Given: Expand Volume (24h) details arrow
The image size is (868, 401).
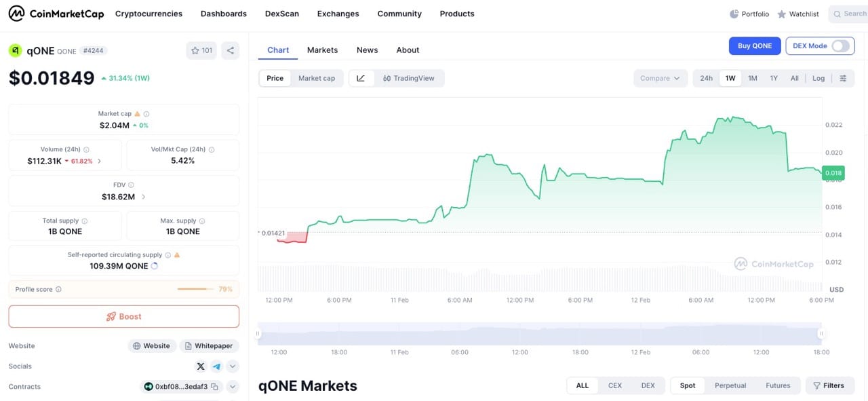Looking at the screenshot, I should pyautogui.click(x=100, y=161).
